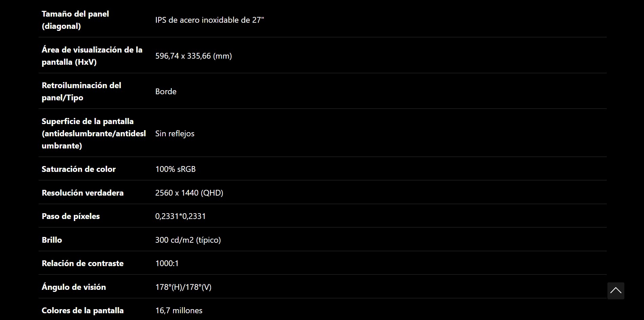Select the 'Sin reflejos' value text
This screenshot has width=644, height=320.
[x=175, y=134]
